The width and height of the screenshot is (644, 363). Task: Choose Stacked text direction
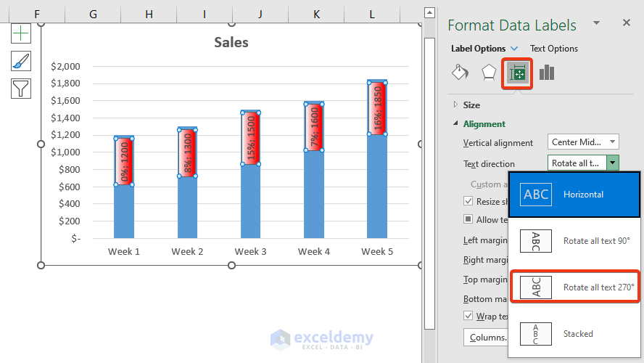click(574, 333)
